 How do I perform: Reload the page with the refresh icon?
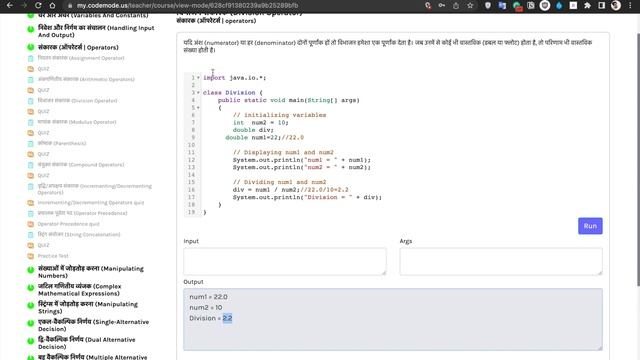pyautogui.click(x=38, y=5)
